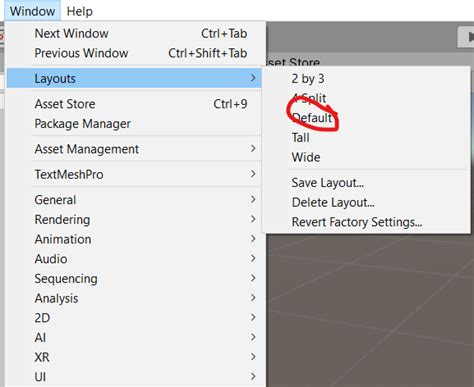Viewport: 474px width, 387px height.
Task: Expand the Asset Management submenu
Action: (133, 149)
